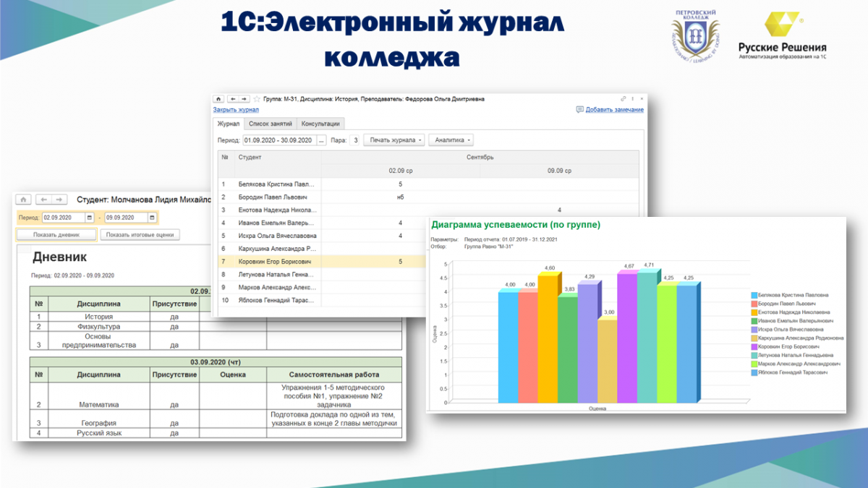Click the legend name Коровкин Егор Борисович
Screen dimensions: 868x488
790,347
